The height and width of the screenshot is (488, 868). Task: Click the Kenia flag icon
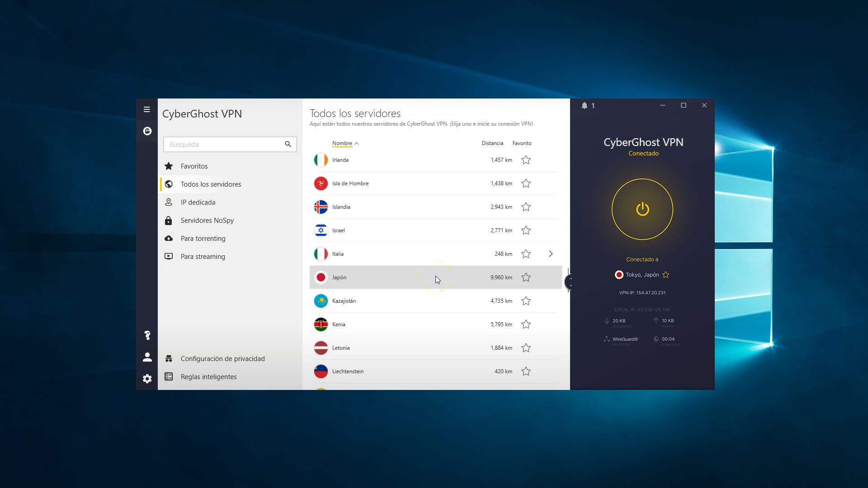tap(321, 324)
